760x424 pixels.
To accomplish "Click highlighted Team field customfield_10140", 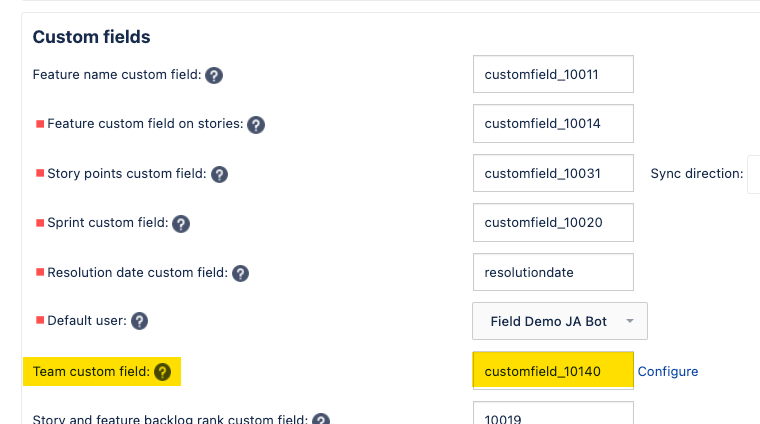I will pyautogui.click(x=553, y=371).
